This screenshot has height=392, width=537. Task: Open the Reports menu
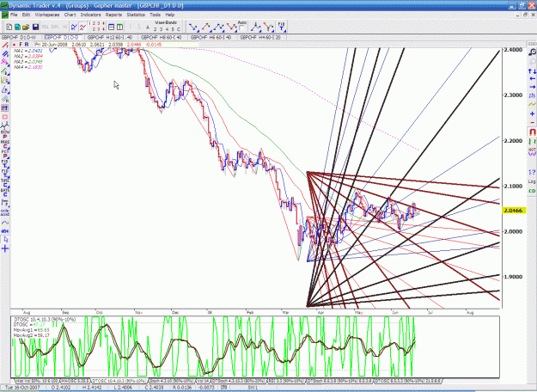(113, 15)
